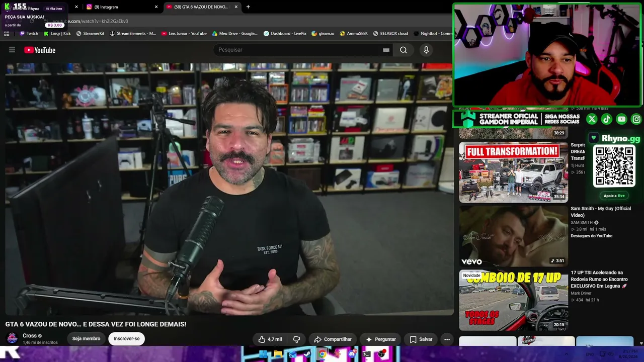
Task: Open the Cross channel name link
Action: click(x=30, y=336)
